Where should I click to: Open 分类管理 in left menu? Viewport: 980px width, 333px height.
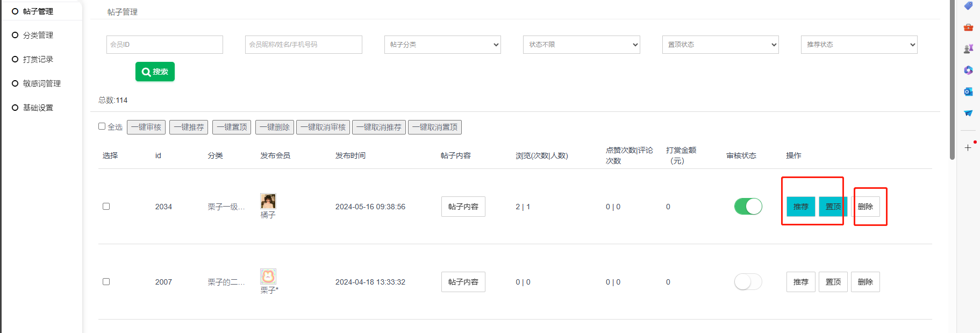click(38, 35)
